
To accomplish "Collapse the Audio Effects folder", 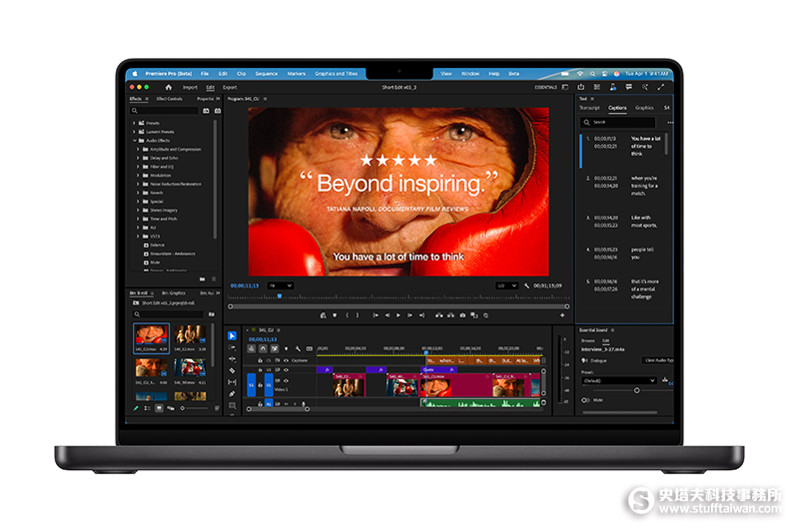I will tap(135, 141).
